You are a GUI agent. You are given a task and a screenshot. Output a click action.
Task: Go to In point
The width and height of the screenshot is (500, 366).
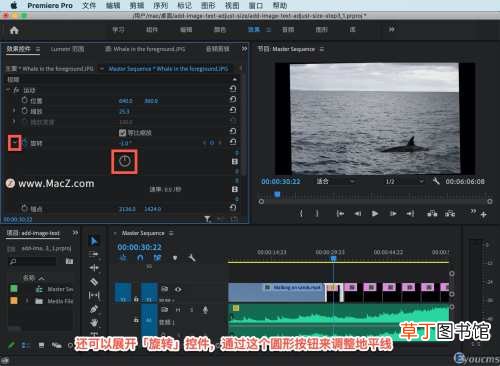[x=340, y=213]
